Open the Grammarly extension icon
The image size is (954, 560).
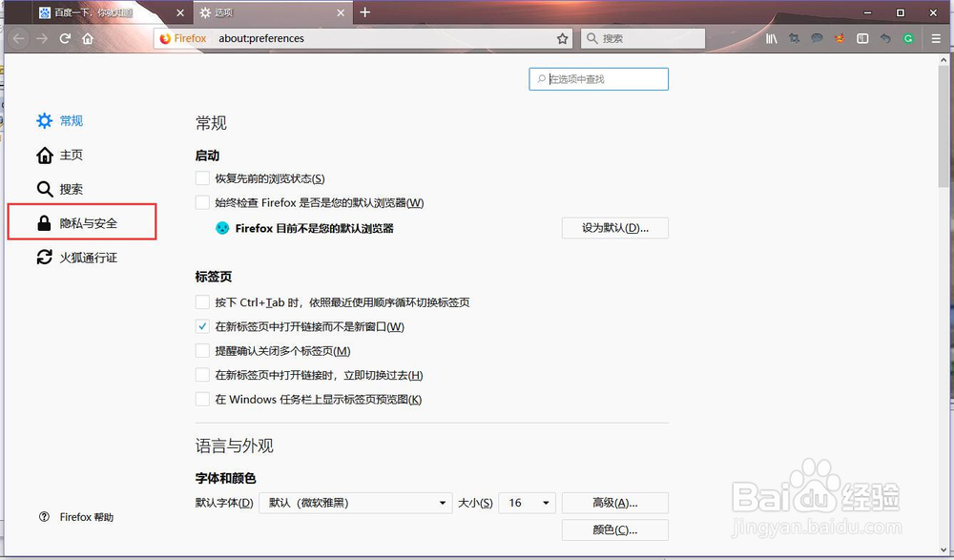(x=906, y=38)
